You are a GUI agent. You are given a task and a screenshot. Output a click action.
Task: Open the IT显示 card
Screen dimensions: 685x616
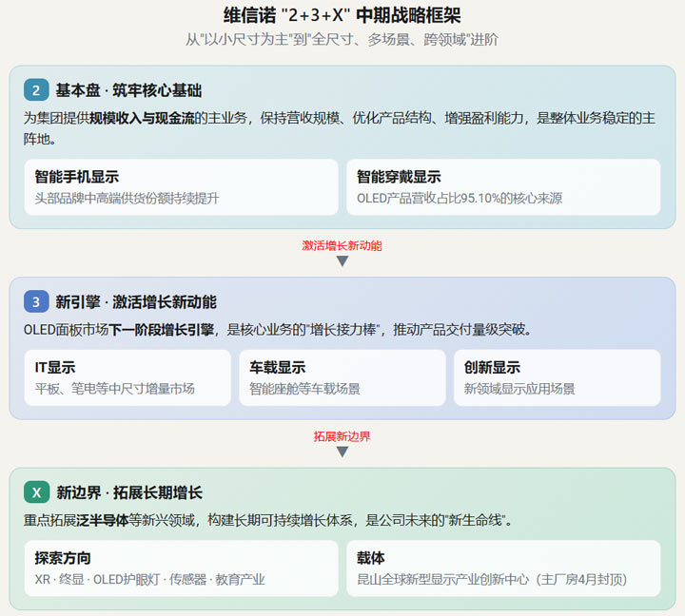click(x=127, y=377)
